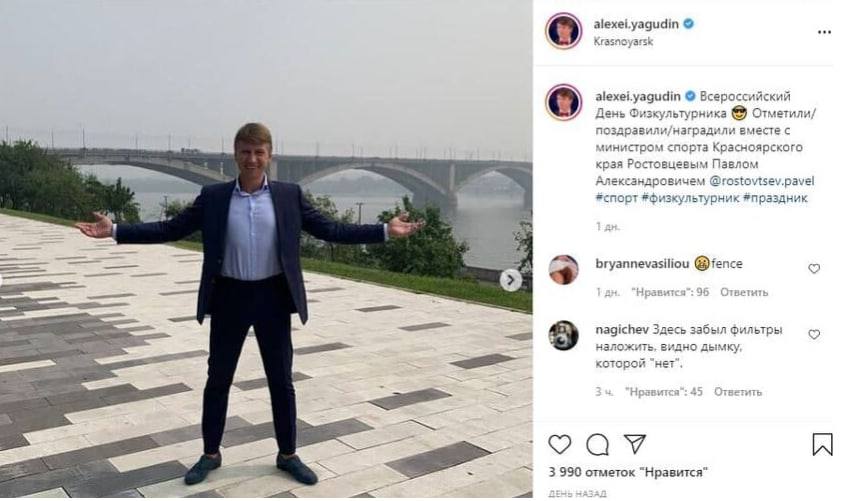Click alexei.yagudin avatar beside the caption
Screen dimensions: 853x501
[x=564, y=103]
